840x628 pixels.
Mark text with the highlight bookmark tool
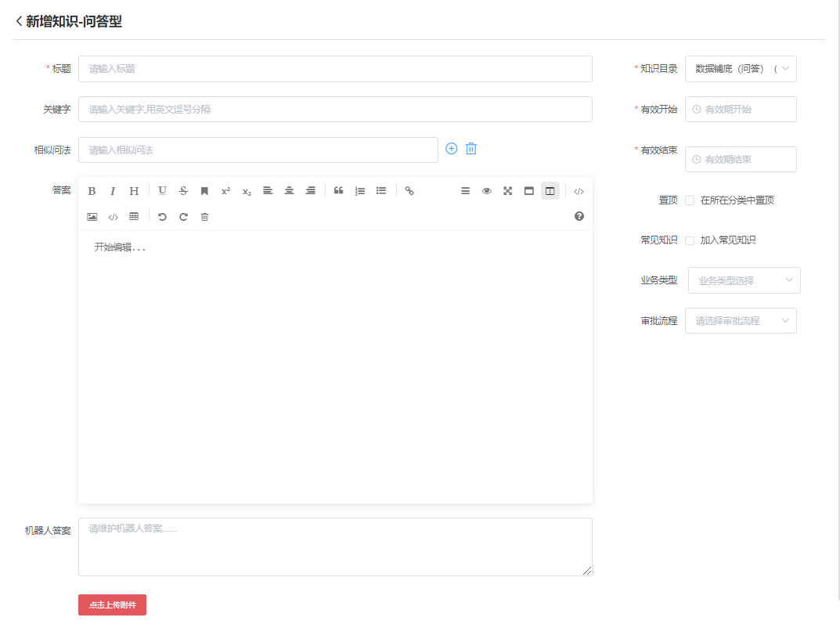[x=204, y=191]
